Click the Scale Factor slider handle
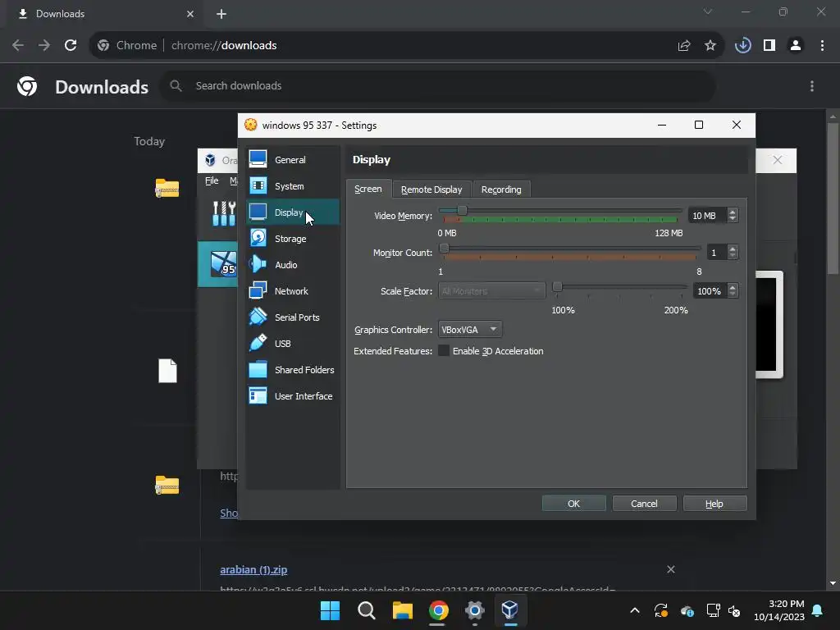 pos(557,286)
